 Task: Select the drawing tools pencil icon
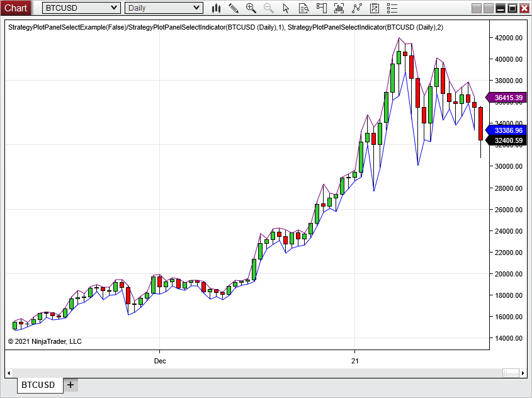click(234, 8)
